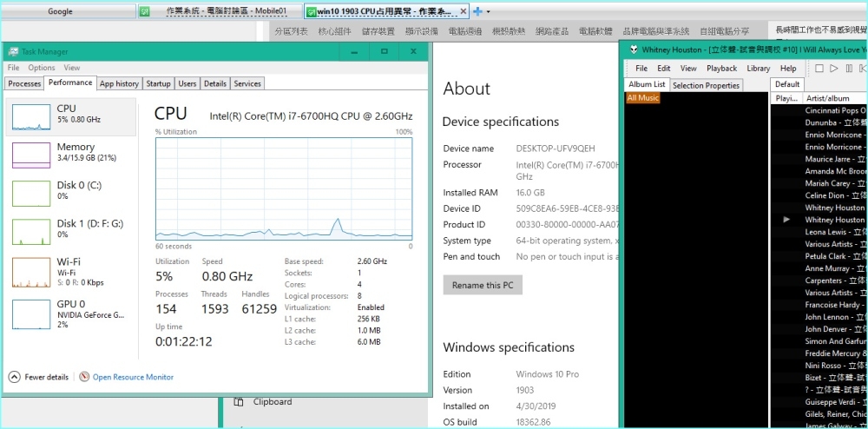Screen dimensions: 868x429
Task: Select the Cincinnati Pops playlist row
Action: coord(819,110)
